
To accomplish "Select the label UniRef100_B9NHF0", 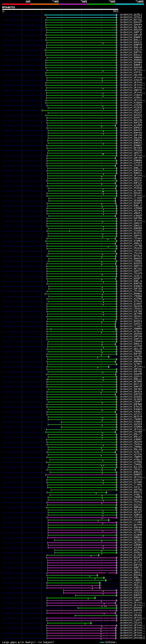I will click(x=131, y=37).
